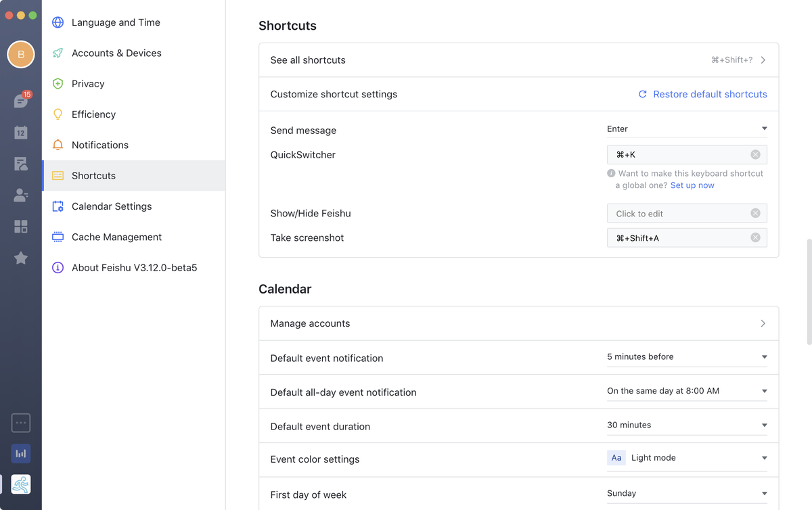This screenshot has width=812, height=510.
Task: Open the Default all-day event notification dropdown
Action: tap(687, 391)
